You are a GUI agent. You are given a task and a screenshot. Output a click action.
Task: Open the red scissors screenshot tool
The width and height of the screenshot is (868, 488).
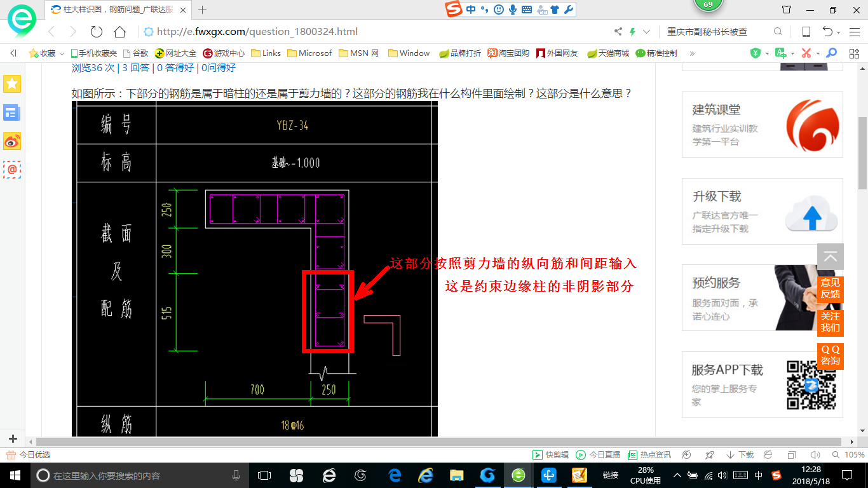click(x=806, y=53)
